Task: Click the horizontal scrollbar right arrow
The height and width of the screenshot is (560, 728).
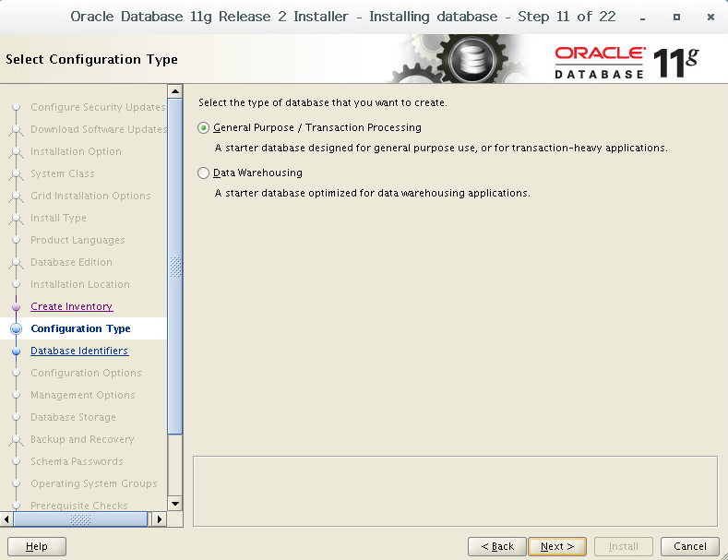Action: coord(160,518)
